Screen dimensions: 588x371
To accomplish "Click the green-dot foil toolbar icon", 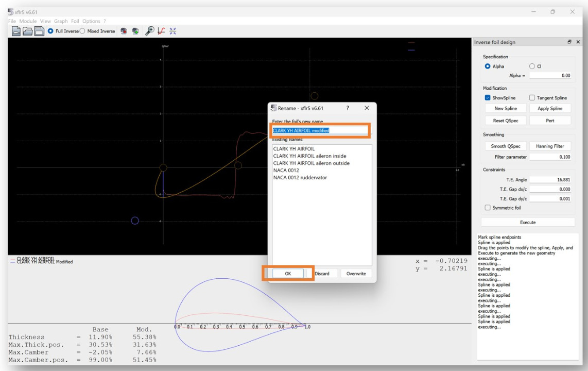I will click(136, 30).
